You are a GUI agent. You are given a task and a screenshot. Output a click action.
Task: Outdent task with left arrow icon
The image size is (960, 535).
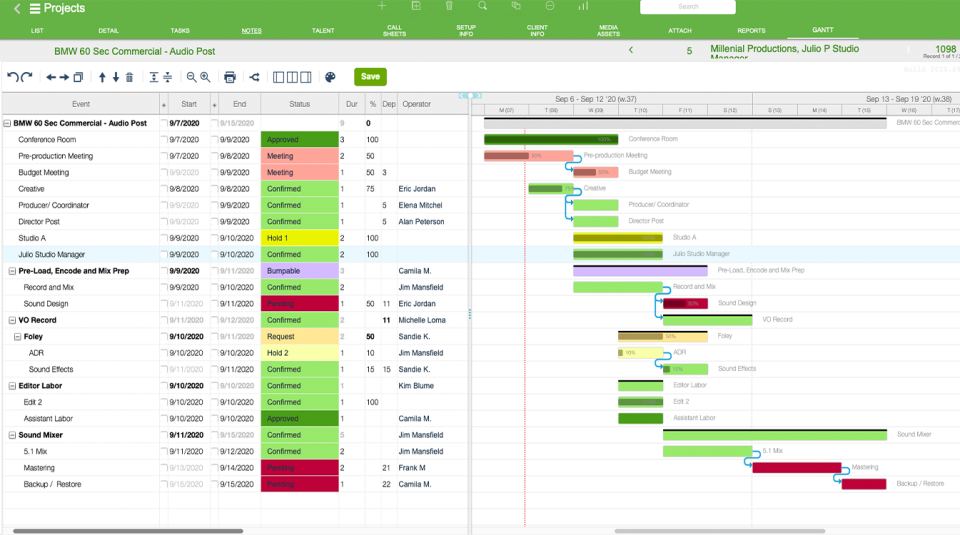click(51, 77)
